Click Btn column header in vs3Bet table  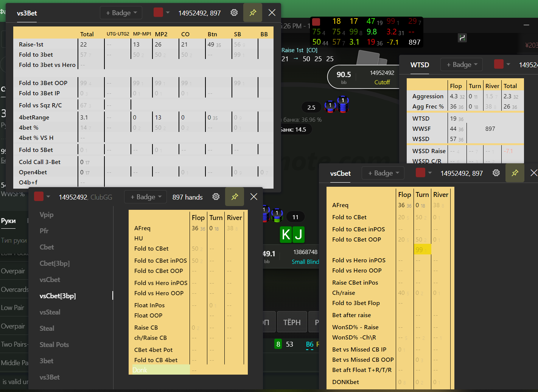coord(212,34)
